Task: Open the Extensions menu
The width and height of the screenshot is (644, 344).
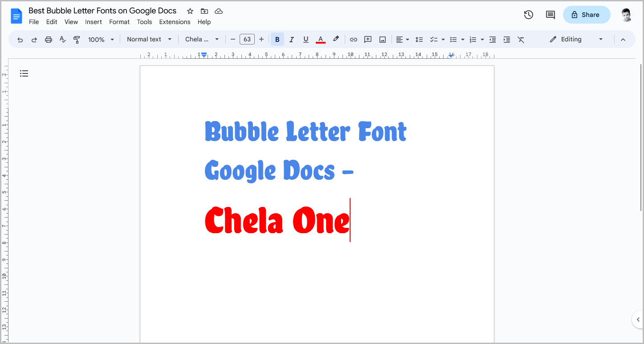Action: (x=175, y=22)
